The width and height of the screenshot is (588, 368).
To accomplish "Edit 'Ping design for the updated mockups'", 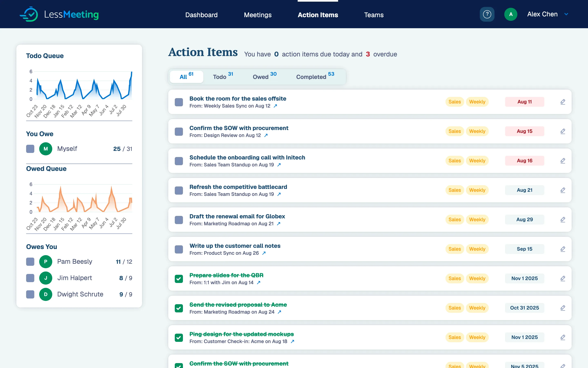I will point(563,337).
